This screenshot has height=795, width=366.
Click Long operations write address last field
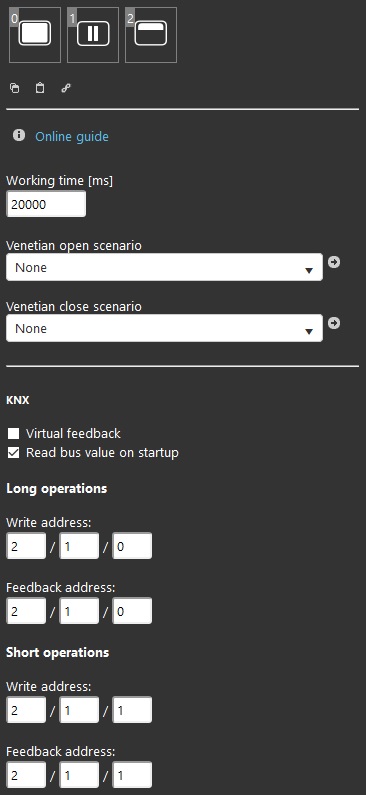(x=132, y=546)
